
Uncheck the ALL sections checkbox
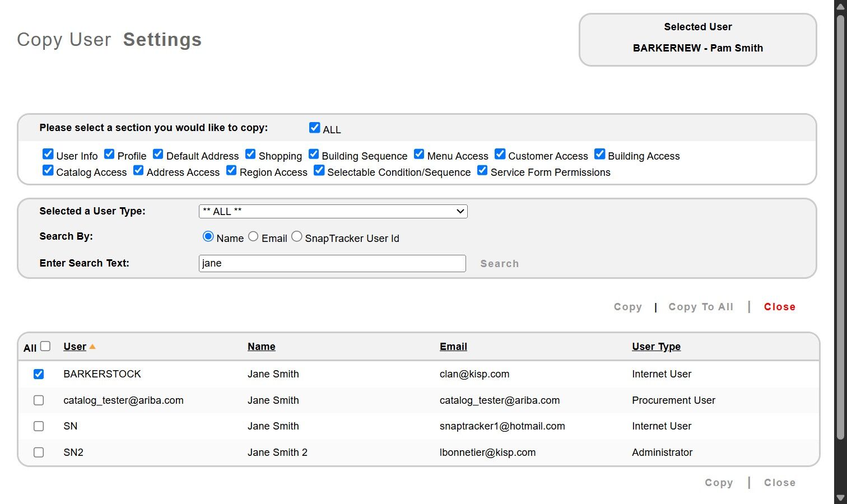point(314,128)
